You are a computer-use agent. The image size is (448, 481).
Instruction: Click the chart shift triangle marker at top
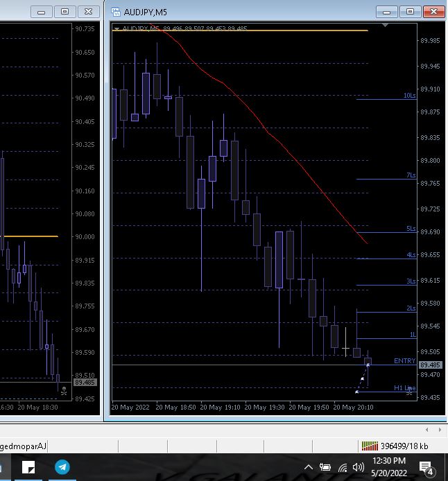385,25
